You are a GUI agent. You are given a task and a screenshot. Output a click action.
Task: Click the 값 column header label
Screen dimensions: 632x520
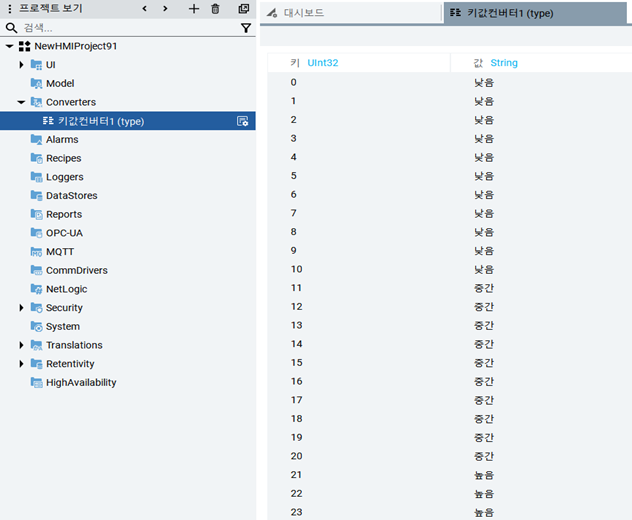click(478, 63)
